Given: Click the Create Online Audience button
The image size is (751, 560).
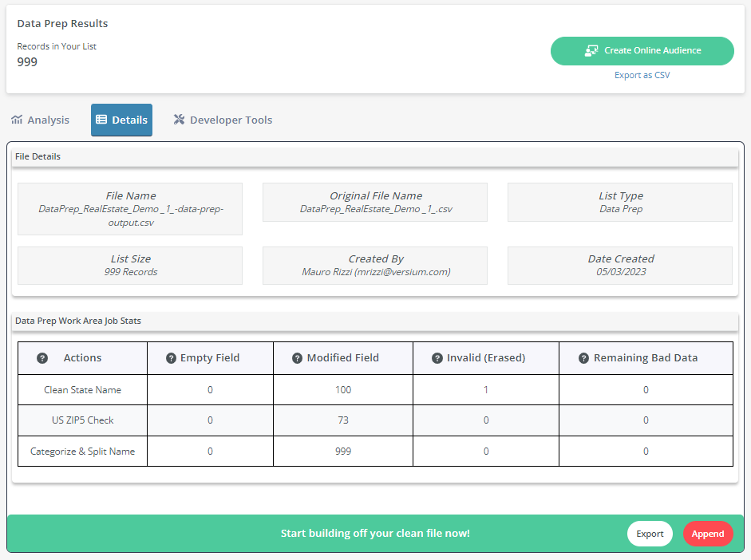Looking at the screenshot, I should [x=642, y=51].
